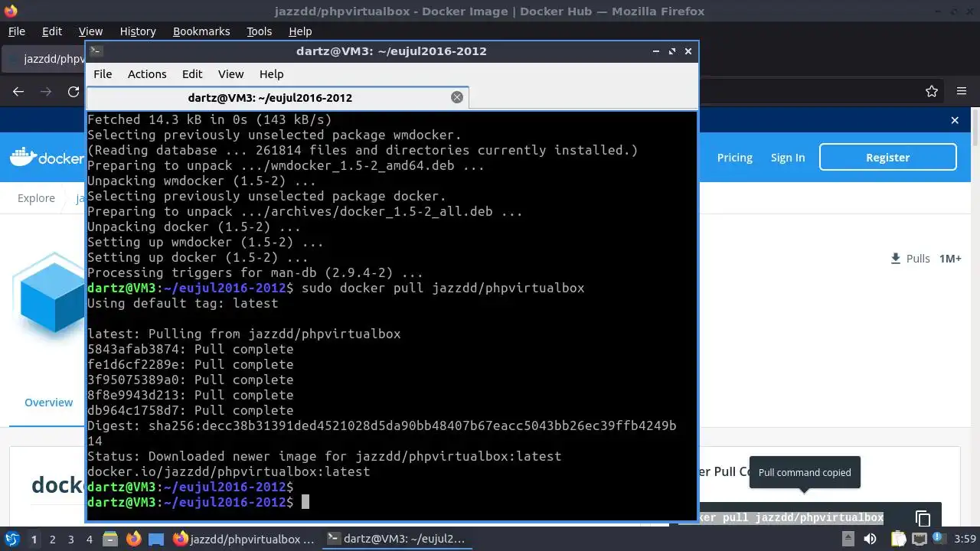The height and width of the screenshot is (551, 980).
Task: Open the Lubuntu application menu icon
Action: point(11,540)
